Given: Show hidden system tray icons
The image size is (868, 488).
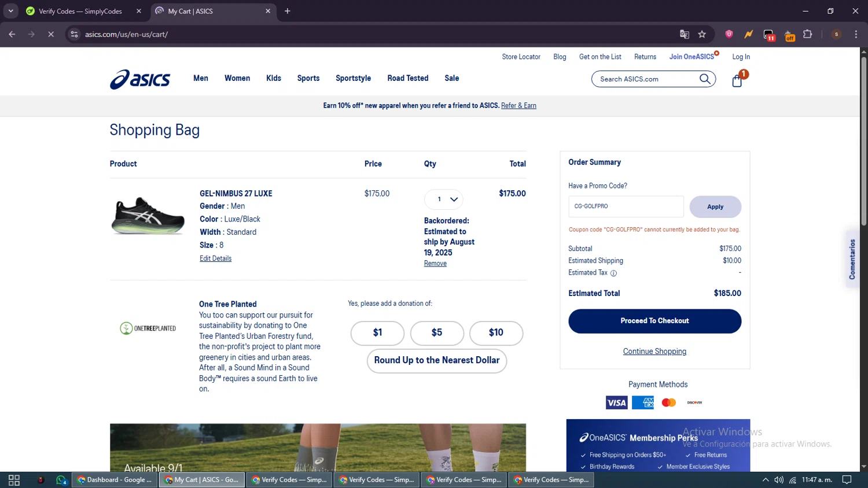Looking at the screenshot, I should coord(766,480).
